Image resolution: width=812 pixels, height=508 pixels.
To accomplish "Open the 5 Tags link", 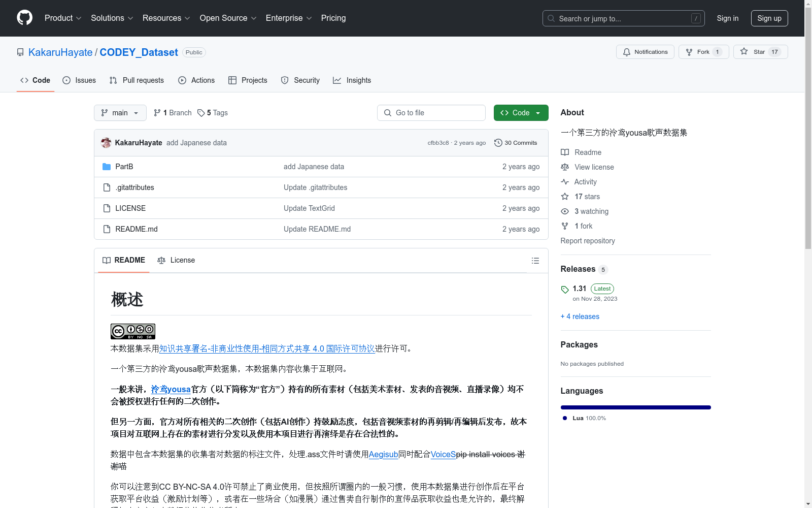I will (x=213, y=113).
